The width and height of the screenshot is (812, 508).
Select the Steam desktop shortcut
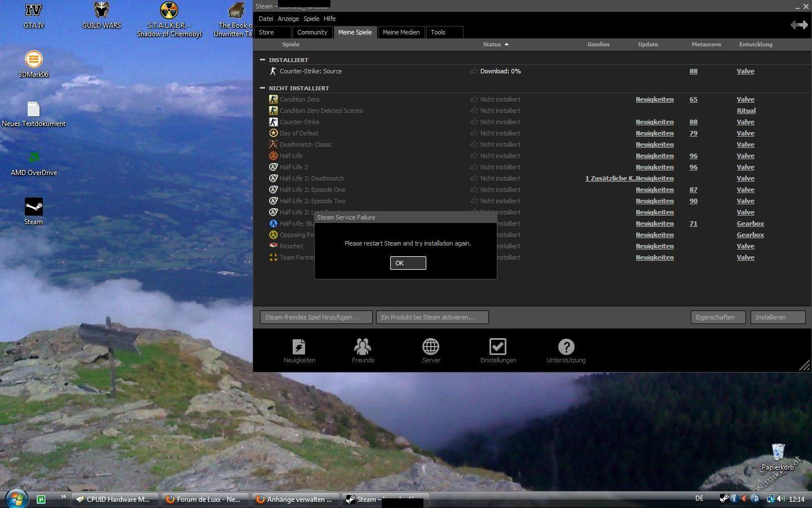[x=33, y=211]
